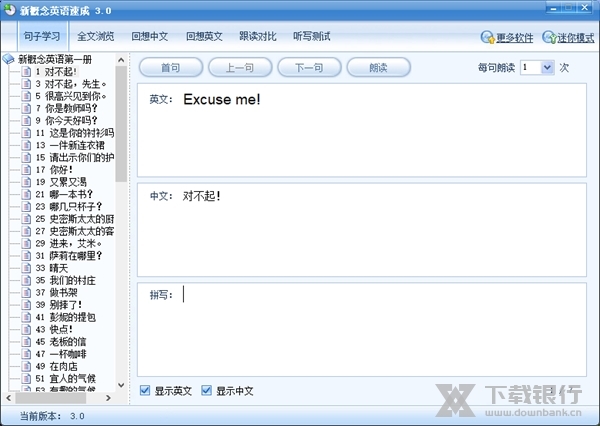The height and width of the screenshot is (426, 600).
Task: Click into the 拼写 spelling input area
Action: [362, 330]
